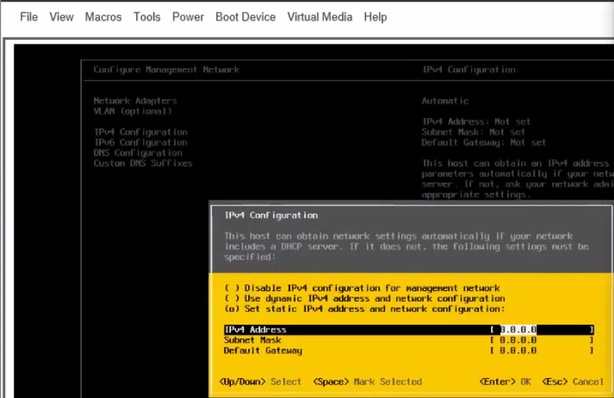Image resolution: width=614 pixels, height=398 pixels.
Task: Click the IPv4 Address input field
Action: click(542, 330)
